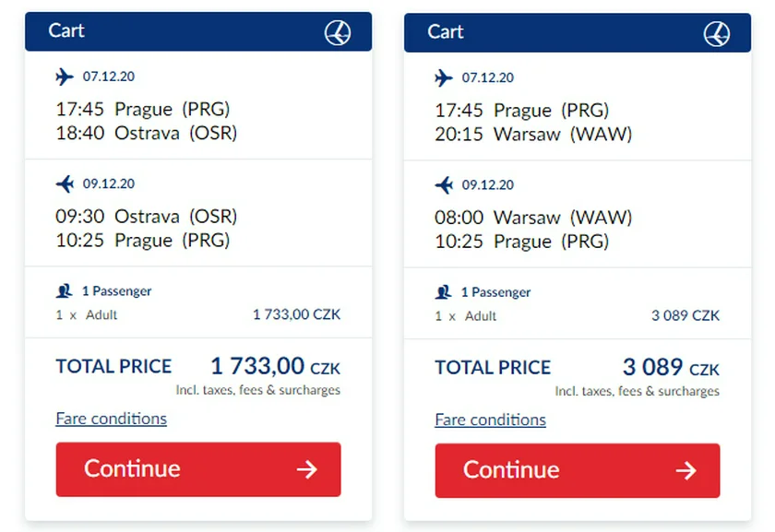Open Fare conditions for the Ostrava trip
The image size is (775, 532).
[111, 419]
